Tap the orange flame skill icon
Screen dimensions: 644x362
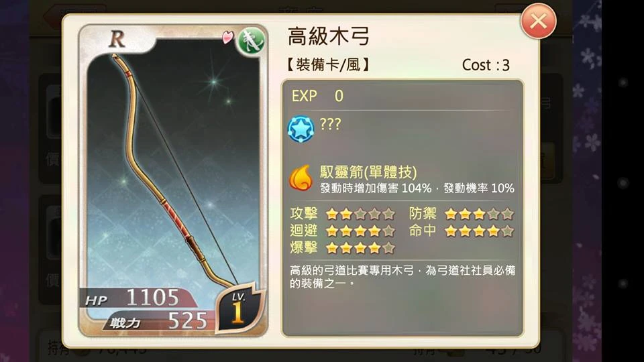click(x=301, y=178)
